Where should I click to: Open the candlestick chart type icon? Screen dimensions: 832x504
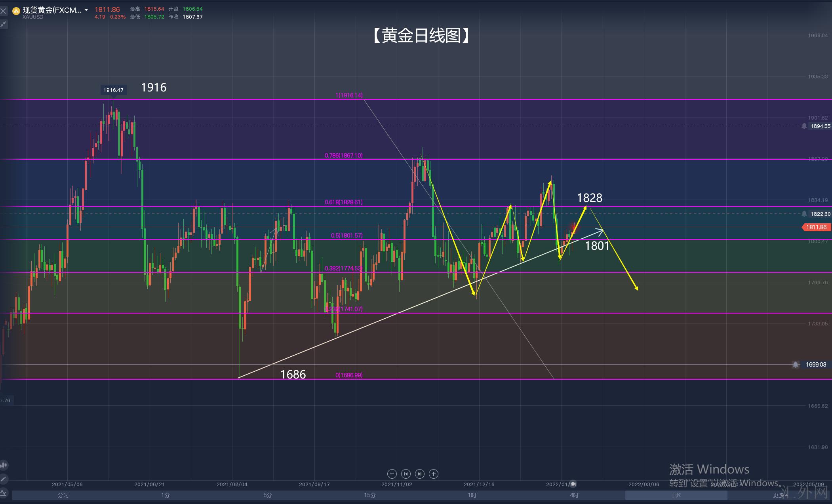tap(4, 465)
